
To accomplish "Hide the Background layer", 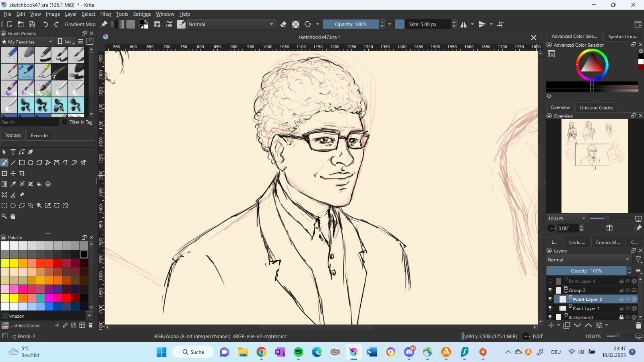I will (550, 317).
